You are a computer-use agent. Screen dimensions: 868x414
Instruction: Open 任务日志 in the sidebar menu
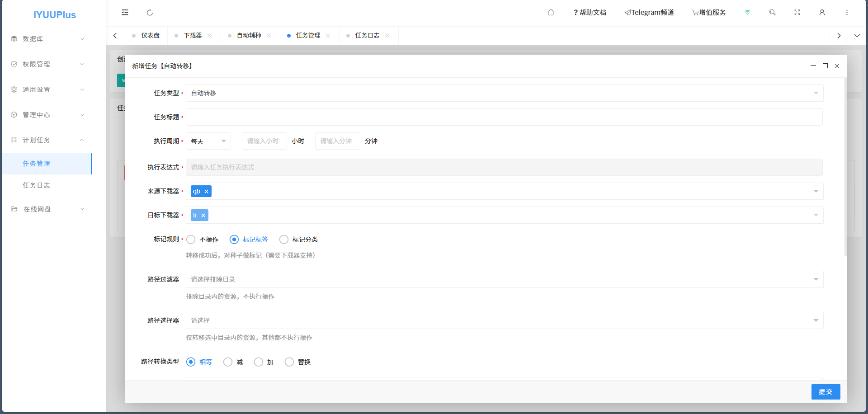[x=37, y=185]
